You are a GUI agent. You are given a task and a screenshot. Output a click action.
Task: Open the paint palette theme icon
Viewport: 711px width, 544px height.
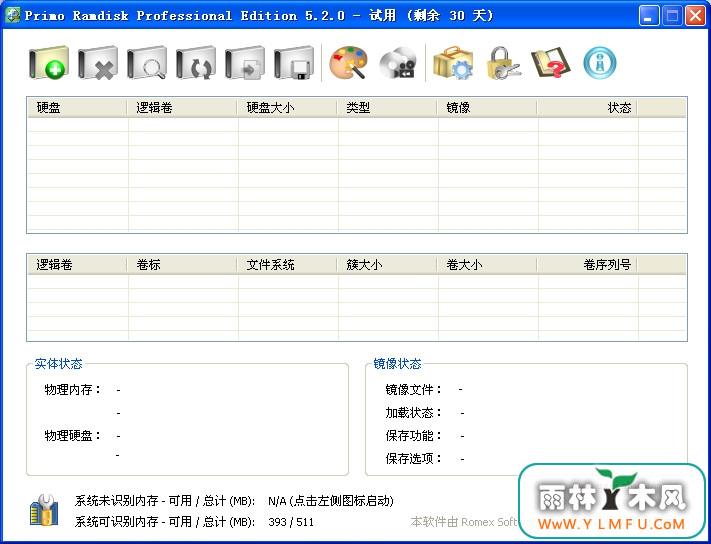pyautogui.click(x=348, y=63)
